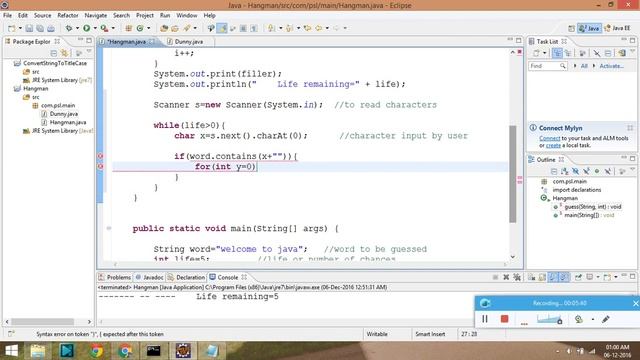Open the Source menu
Image resolution: width=640 pixels, height=360 pixels.
pos(42,16)
